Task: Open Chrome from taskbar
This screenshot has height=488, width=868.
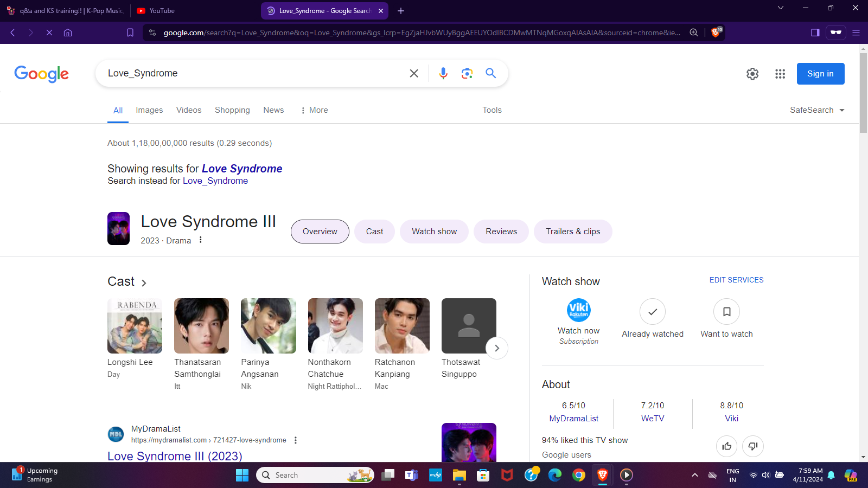Action: pyautogui.click(x=579, y=475)
